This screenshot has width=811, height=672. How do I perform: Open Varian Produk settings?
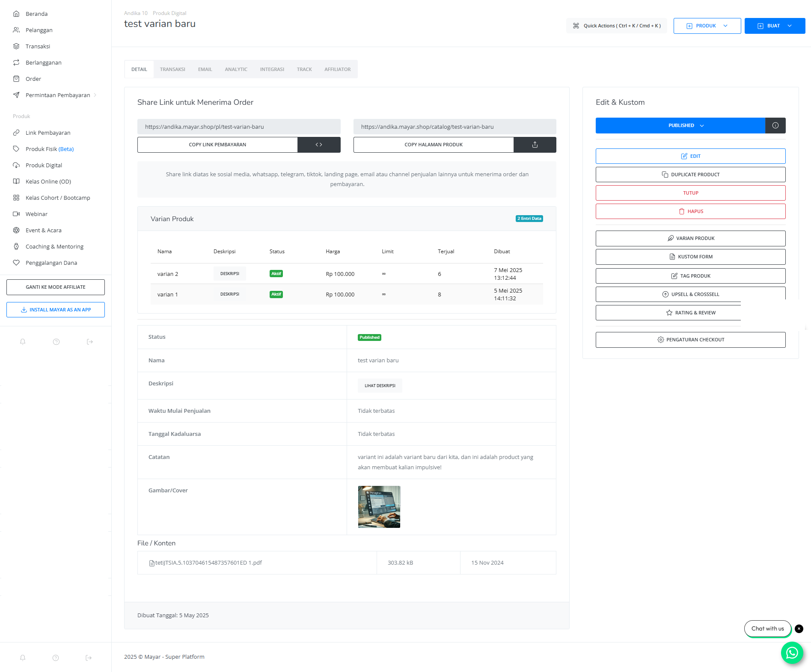[691, 238]
